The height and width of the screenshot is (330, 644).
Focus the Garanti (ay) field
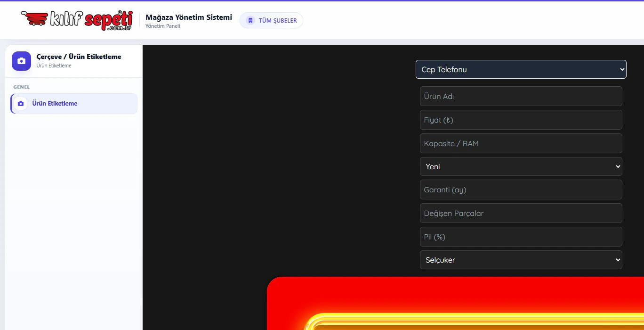click(x=521, y=190)
